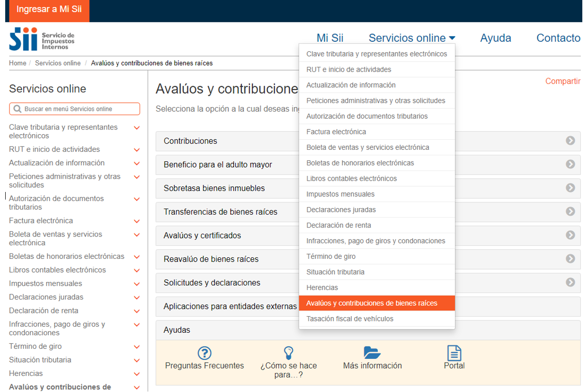
Task: Select Herencias in dropdown menu
Action: (x=377, y=288)
